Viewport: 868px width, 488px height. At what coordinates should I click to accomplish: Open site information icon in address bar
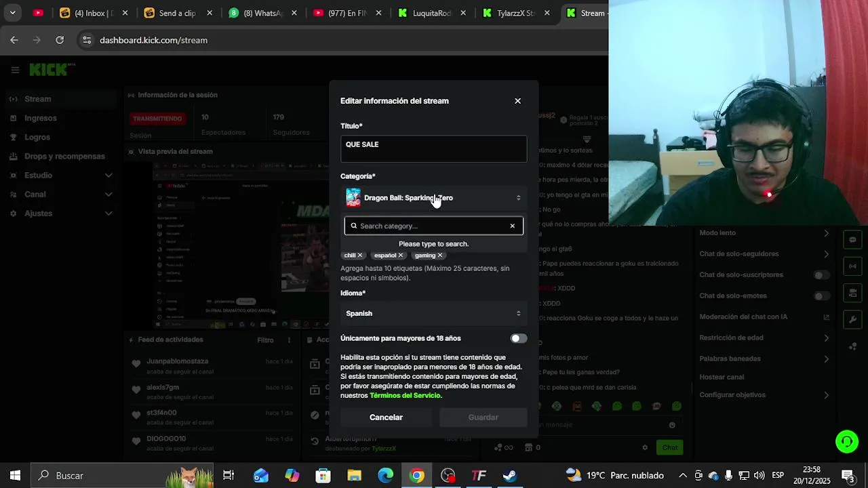coord(87,40)
